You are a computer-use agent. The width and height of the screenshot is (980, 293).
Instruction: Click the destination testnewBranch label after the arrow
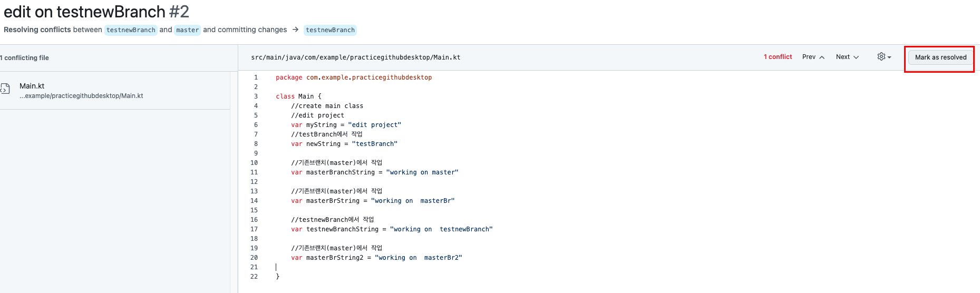click(x=330, y=30)
